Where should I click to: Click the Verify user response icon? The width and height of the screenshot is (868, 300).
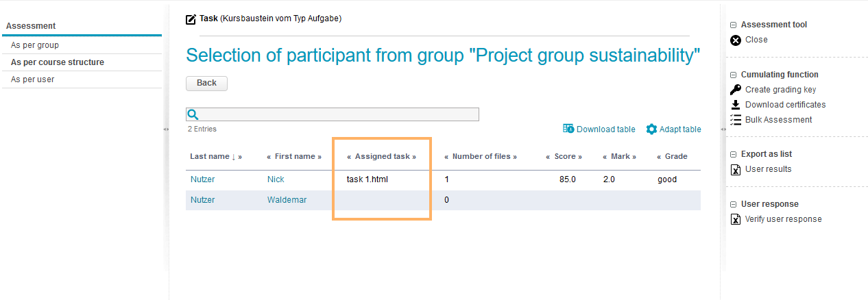(736, 219)
